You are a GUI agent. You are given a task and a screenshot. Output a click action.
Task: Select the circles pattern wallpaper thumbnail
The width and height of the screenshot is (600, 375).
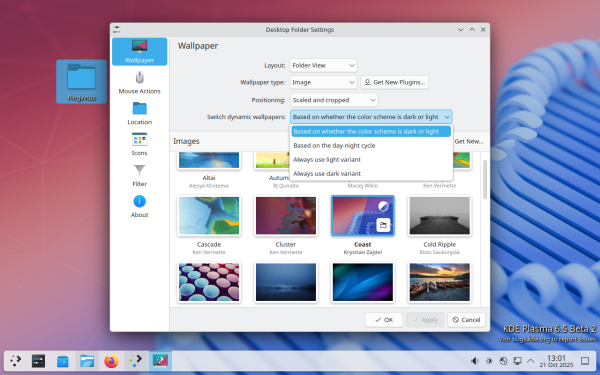(209, 282)
